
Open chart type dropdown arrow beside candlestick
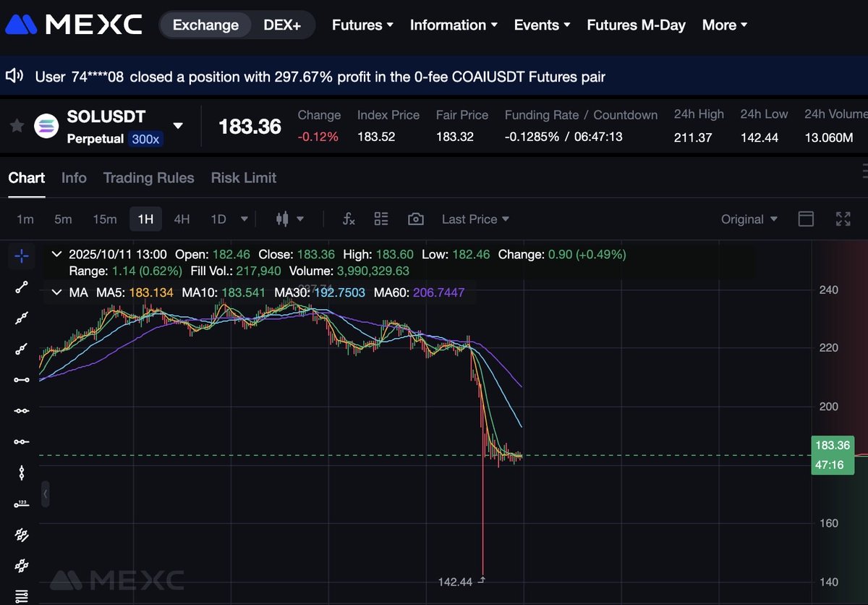pos(300,219)
